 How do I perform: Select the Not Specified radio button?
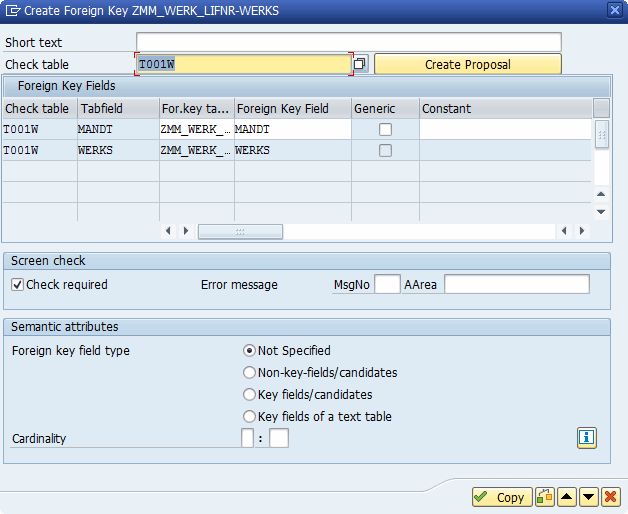(x=249, y=351)
